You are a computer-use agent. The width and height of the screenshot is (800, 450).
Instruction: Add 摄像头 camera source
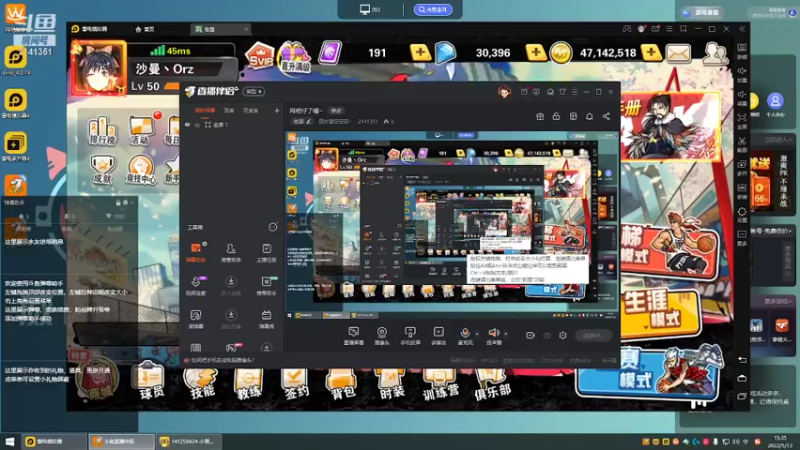point(382,336)
